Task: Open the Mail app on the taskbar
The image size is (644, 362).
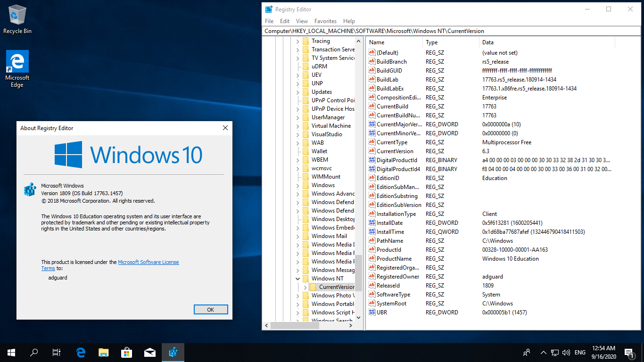Action: (150, 352)
